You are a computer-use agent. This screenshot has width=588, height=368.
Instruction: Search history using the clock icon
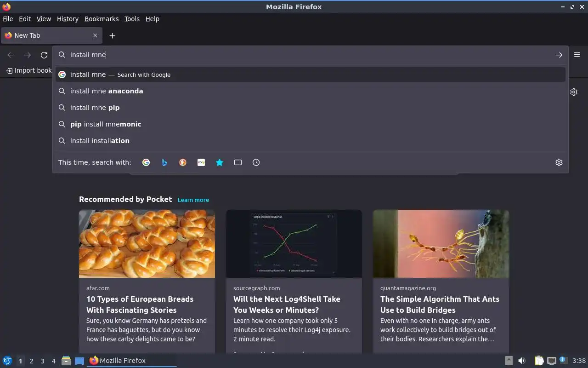(256, 162)
